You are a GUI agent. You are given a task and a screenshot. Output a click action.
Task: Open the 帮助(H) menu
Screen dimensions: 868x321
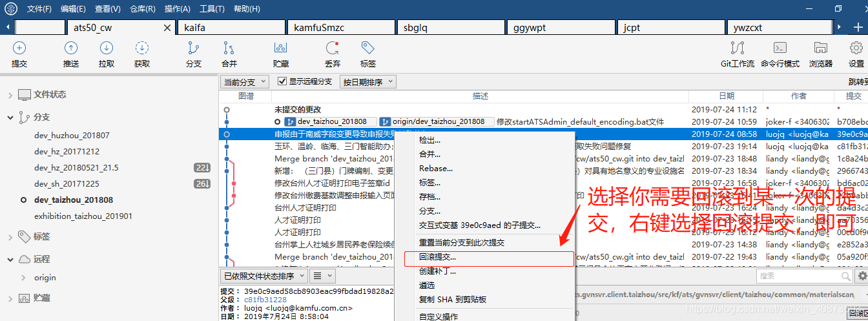(247, 9)
